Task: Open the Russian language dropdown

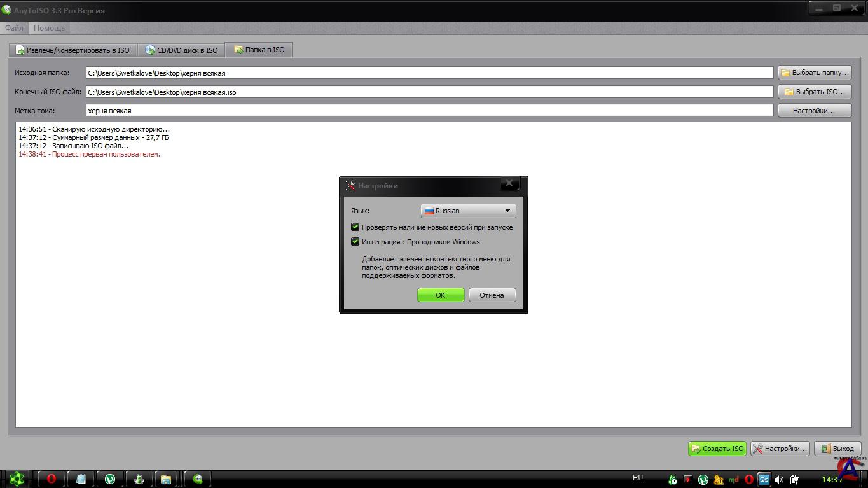Action: click(468, 211)
